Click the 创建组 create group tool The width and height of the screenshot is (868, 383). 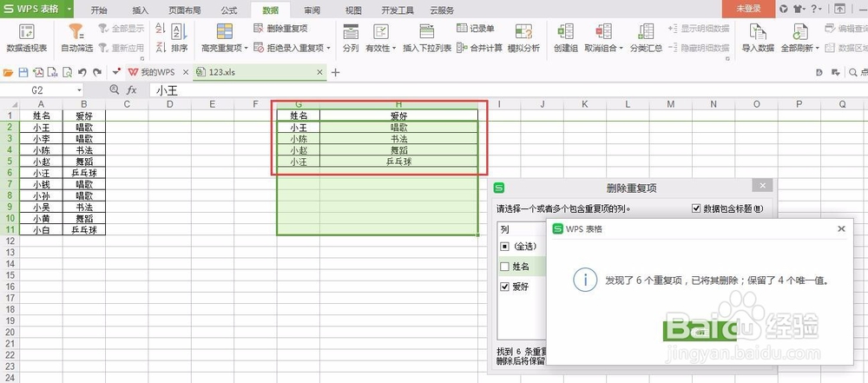[566, 37]
